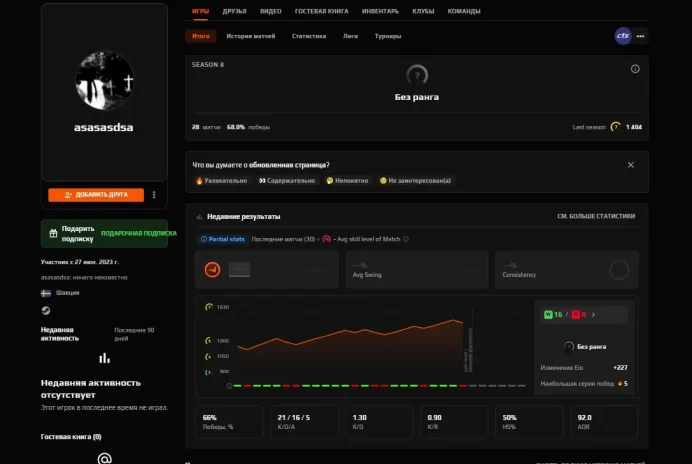The height and width of the screenshot is (464, 692).
Task: Click the cts game selector icon
Action: (x=623, y=36)
